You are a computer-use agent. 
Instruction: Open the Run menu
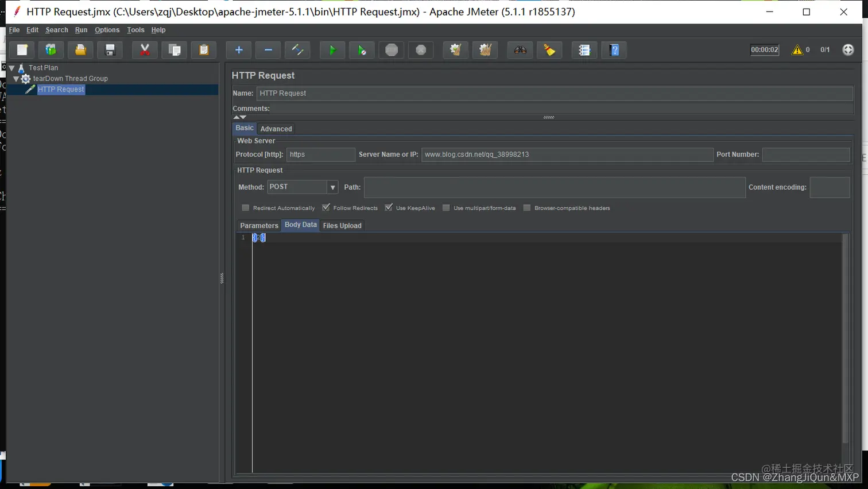point(81,30)
